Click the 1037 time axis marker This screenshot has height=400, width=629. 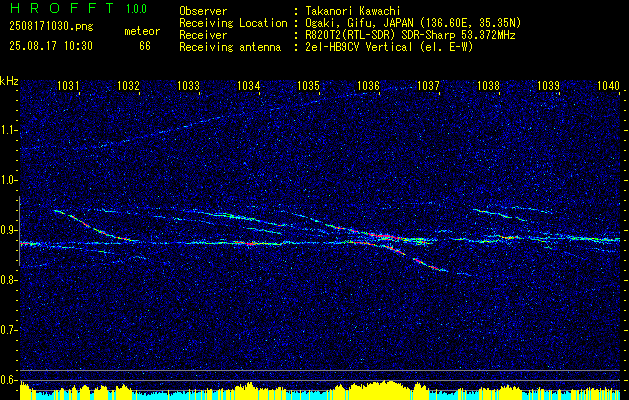pyautogui.click(x=428, y=85)
